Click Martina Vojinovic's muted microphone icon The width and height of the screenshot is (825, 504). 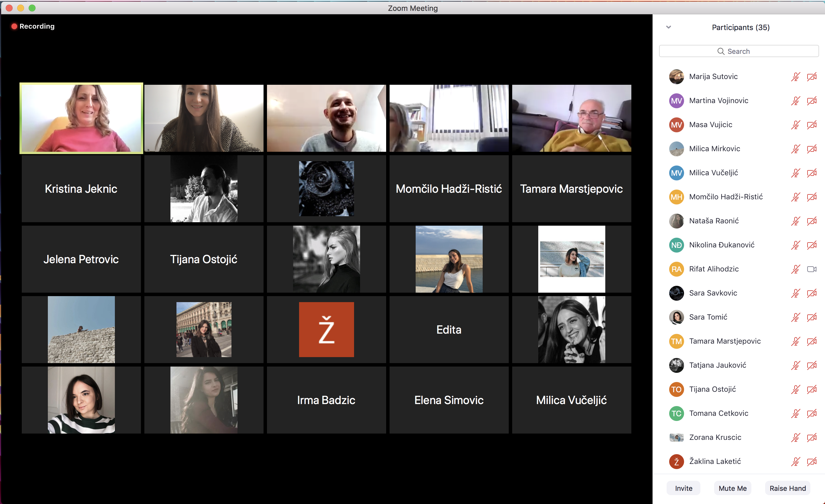795,101
